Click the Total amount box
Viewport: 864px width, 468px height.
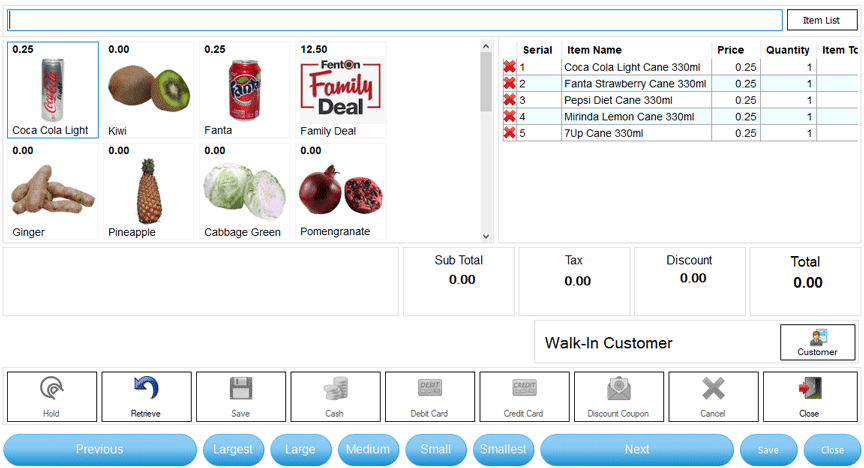(x=806, y=281)
